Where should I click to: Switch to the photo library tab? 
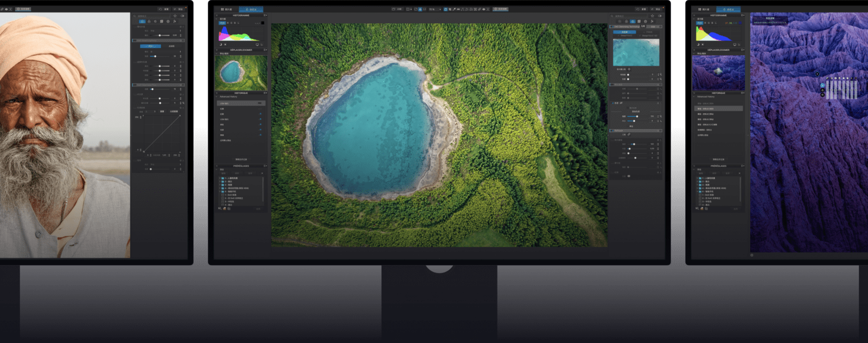[x=226, y=9]
